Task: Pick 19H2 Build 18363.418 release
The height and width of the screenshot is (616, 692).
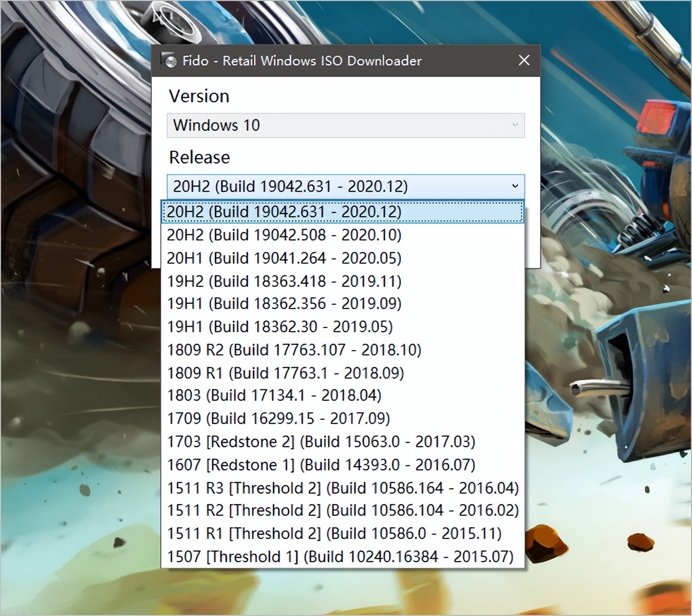Action: click(284, 281)
